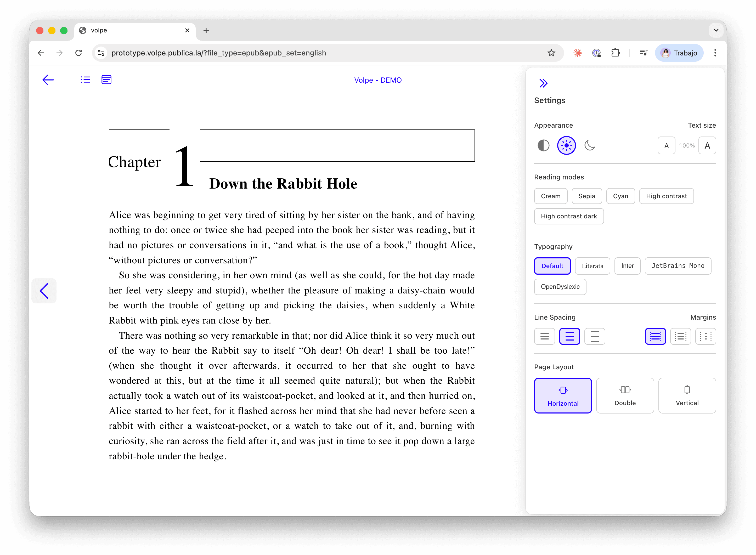Click the browser back button

click(41, 53)
